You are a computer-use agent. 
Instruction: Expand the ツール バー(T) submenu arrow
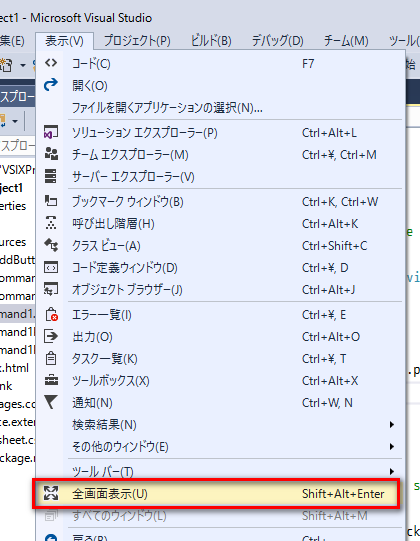(x=391, y=471)
